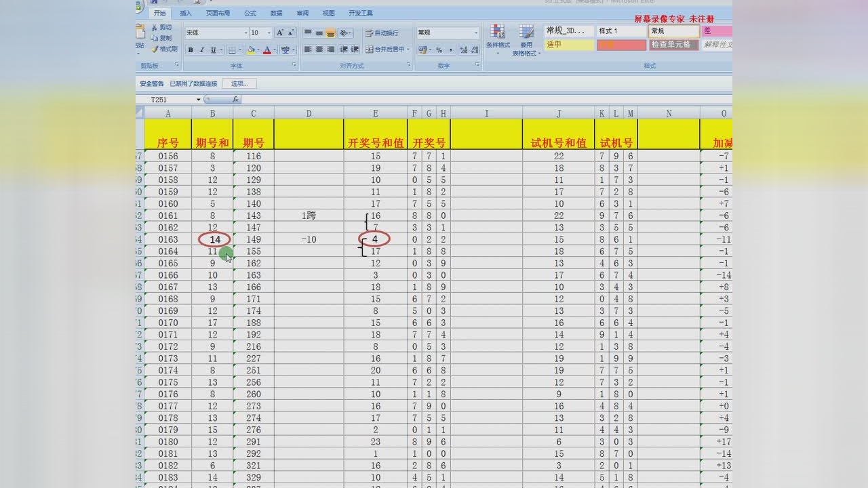Switch to the 插入 (Insert) tab

pos(186,13)
